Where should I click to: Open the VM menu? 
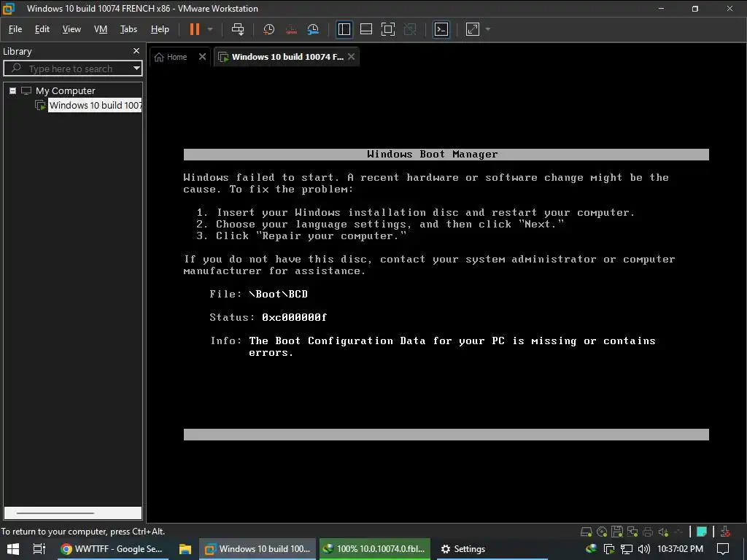coord(101,29)
